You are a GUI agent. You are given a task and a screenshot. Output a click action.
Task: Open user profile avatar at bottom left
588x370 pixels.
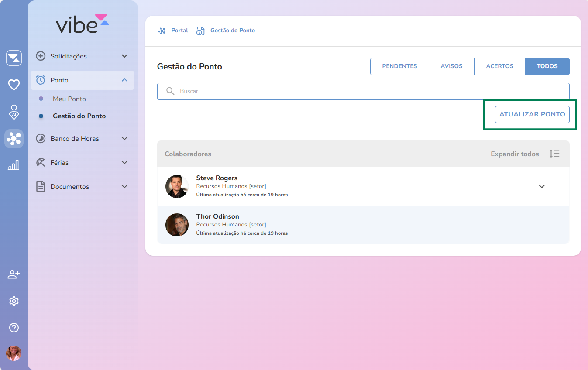click(14, 353)
